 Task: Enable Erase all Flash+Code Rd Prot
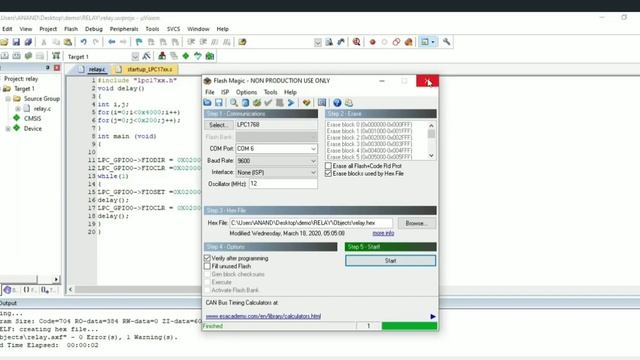329,166
